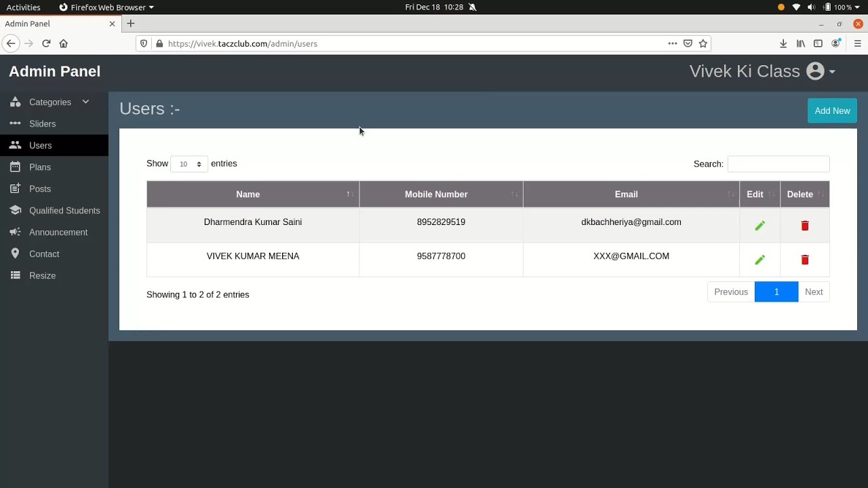The height and width of the screenshot is (488, 868).
Task: Open the Firefox downloads icon
Action: coord(783,43)
